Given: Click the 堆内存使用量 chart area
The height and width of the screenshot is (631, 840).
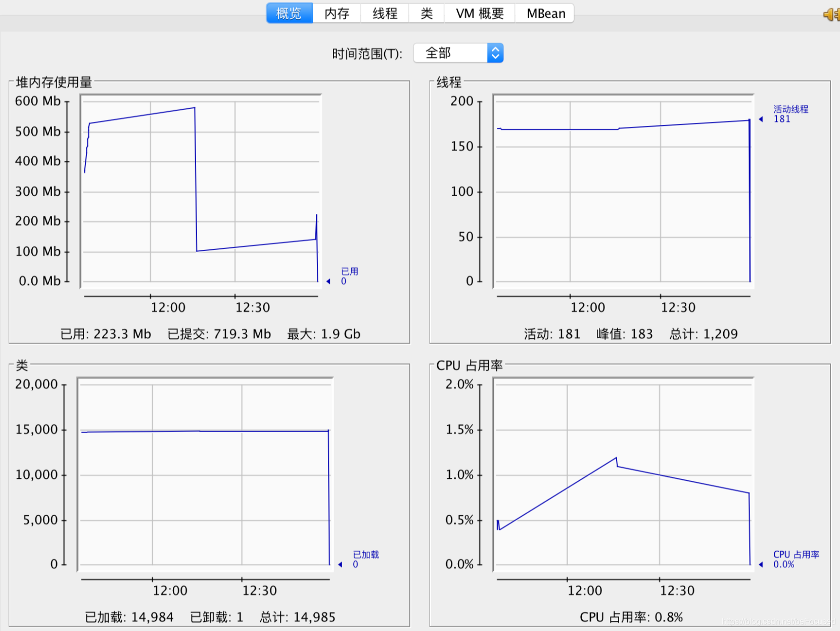Looking at the screenshot, I should [x=201, y=192].
